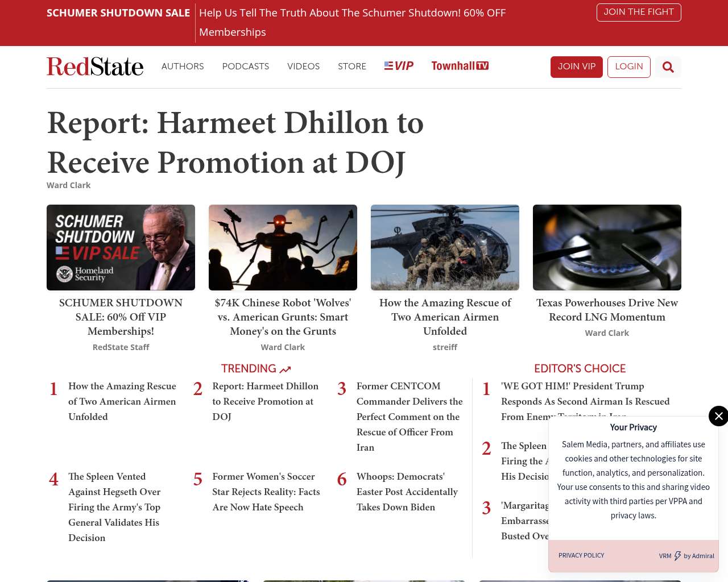Viewport: 728px width, 582px height.
Task: Click author RedState Staff
Action: pos(121,347)
